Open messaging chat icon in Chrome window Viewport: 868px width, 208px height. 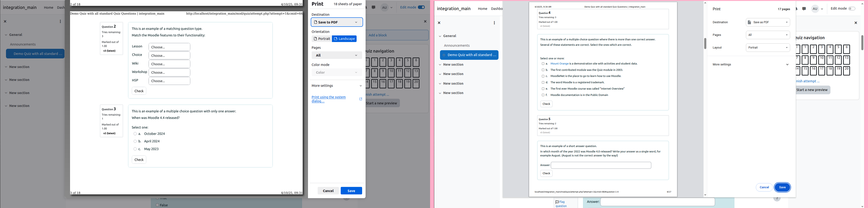(804, 9)
